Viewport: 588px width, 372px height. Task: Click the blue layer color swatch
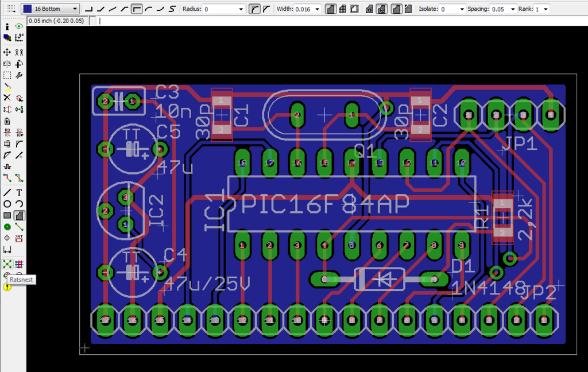pyautogui.click(x=28, y=9)
